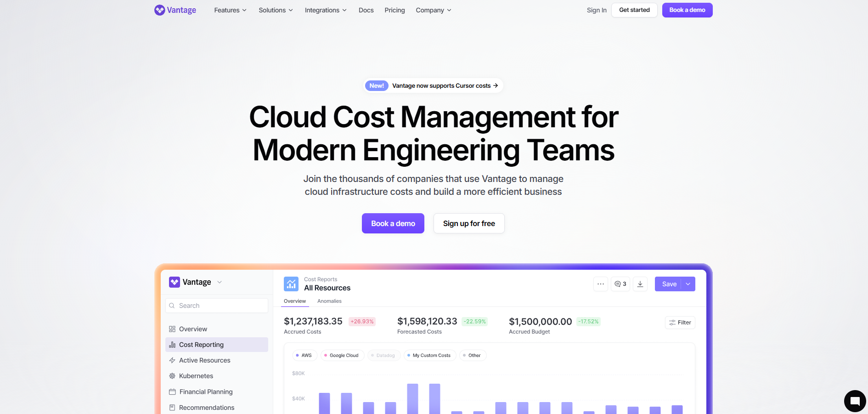868x414 pixels.
Task: Click the All Resources cost report chart icon
Action: pyautogui.click(x=291, y=284)
